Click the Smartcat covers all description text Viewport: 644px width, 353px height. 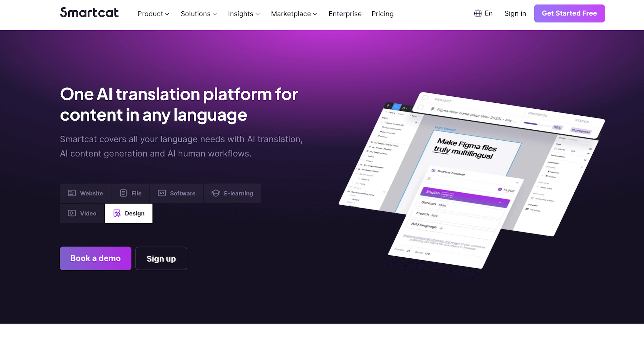pyautogui.click(x=181, y=146)
